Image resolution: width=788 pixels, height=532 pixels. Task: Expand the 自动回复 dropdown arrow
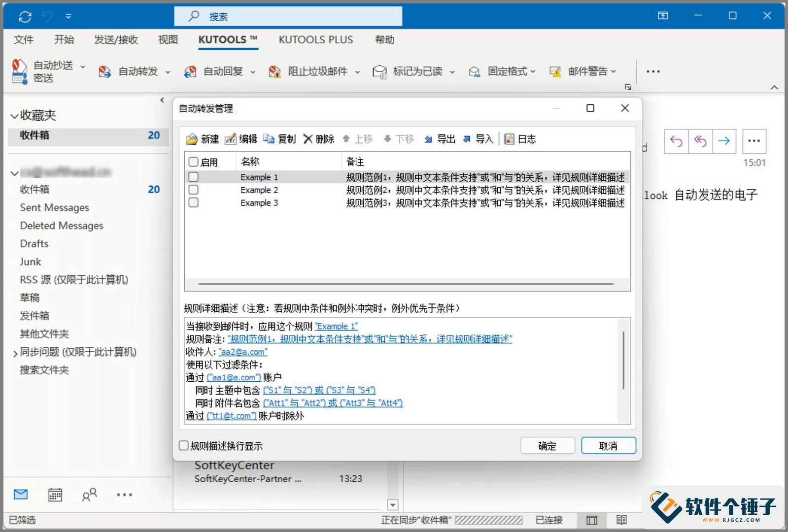point(253,72)
